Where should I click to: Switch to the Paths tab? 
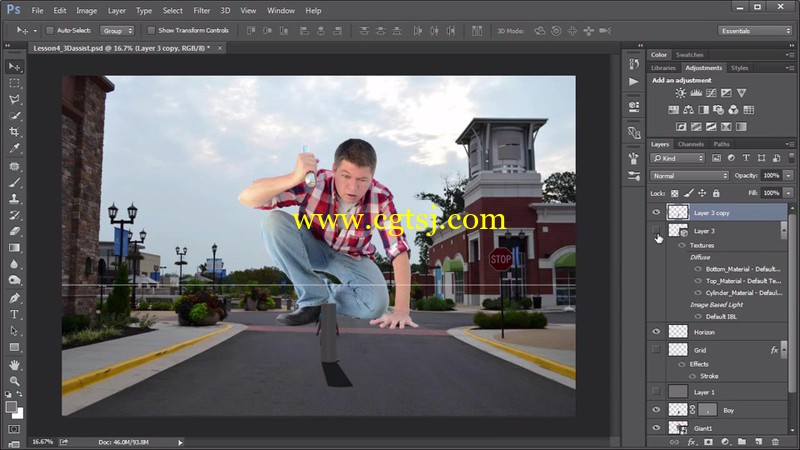(721, 144)
